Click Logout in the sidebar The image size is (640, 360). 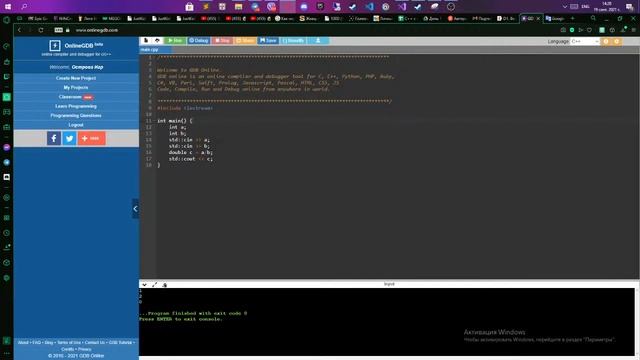[x=76, y=125]
